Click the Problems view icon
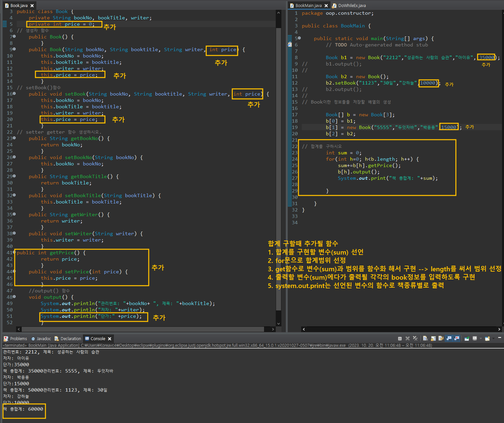The height and width of the screenshot is (423, 504). click(x=6, y=338)
